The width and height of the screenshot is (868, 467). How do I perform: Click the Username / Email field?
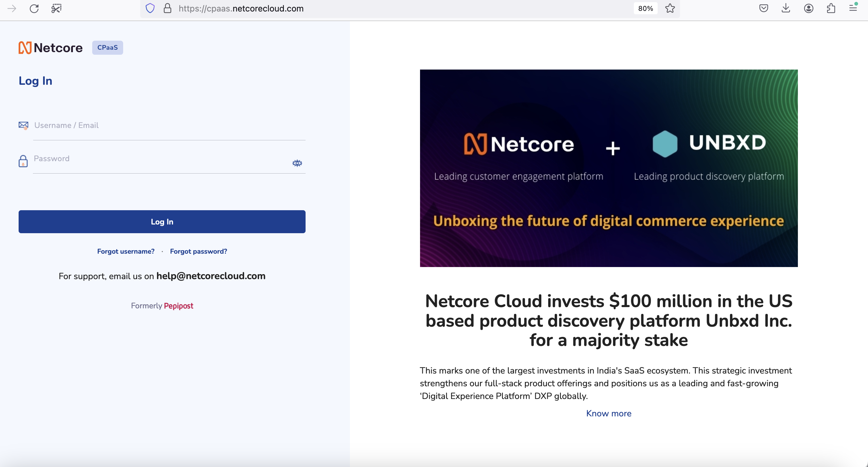[168, 126]
